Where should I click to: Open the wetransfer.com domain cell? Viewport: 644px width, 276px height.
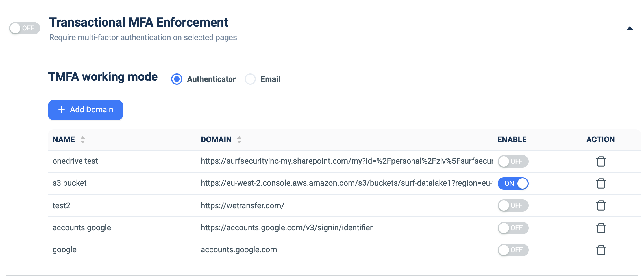pyautogui.click(x=242, y=205)
